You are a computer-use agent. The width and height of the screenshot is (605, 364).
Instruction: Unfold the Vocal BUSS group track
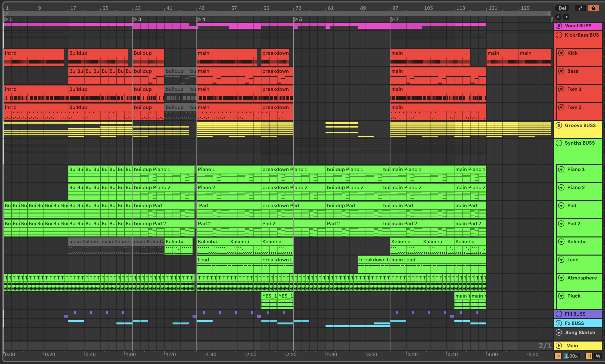point(559,26)
